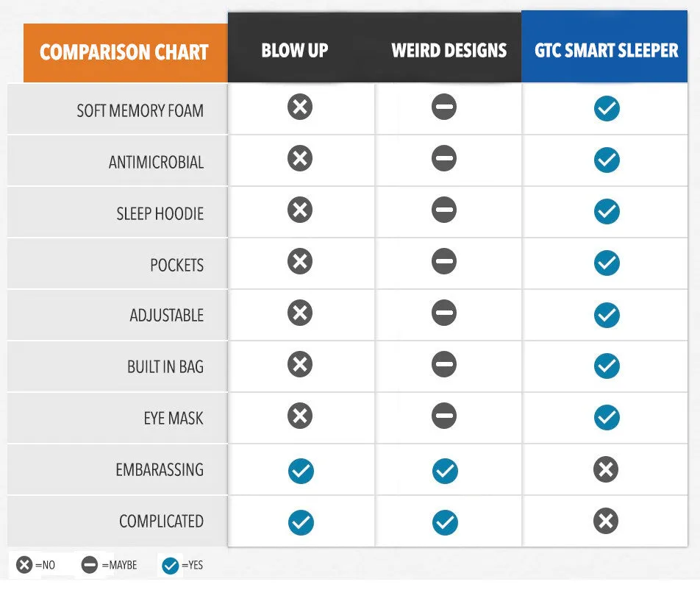700x590 pixels.
Task: Click the X icon in the NO legend
Action: coord(24,564)
